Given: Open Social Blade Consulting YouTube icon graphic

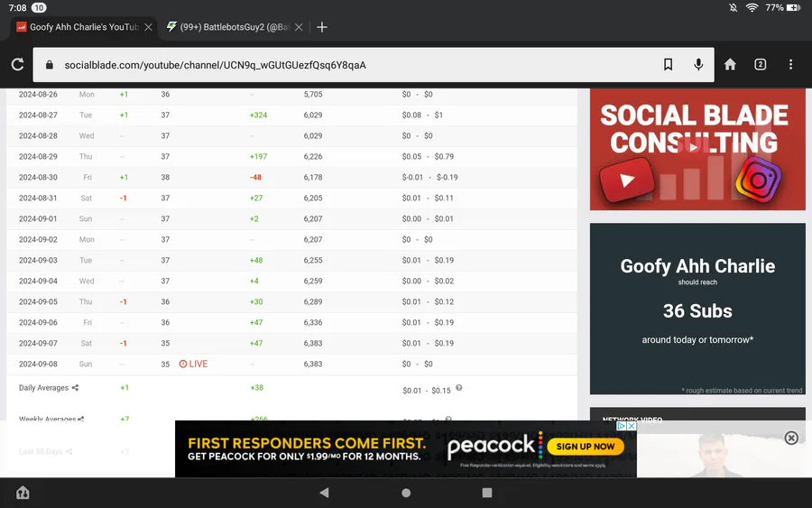Looking at the screenshot, I should pyautogui.click(x=627, y=180).
